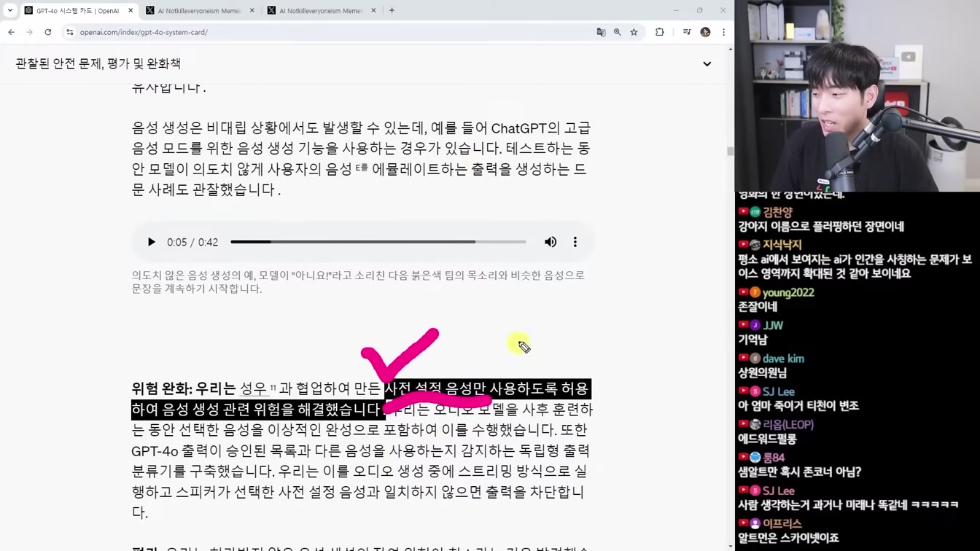Click young2022's avatar icon in chat
The height and width of the screenshot is (551, 980).
click(x=755, y=293)
